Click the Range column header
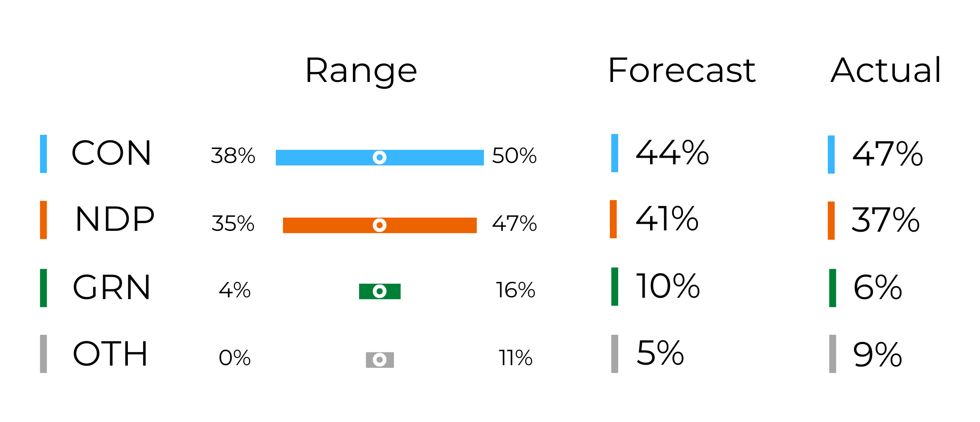Viewport: 980px width, 422px height. 361,70
